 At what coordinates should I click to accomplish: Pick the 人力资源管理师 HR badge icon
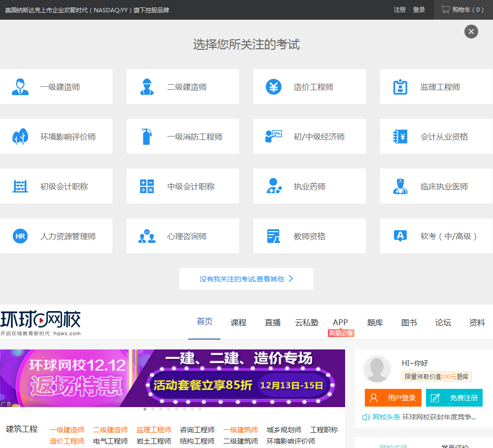point(20,236)
